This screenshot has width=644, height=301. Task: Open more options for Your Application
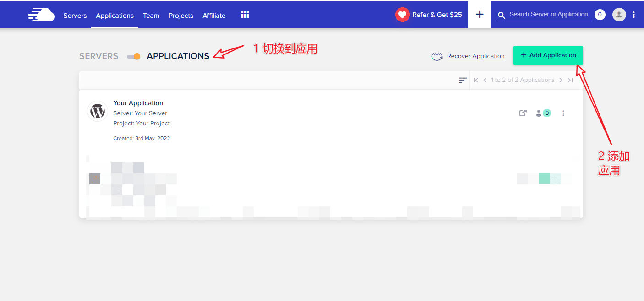pos(563,113)
